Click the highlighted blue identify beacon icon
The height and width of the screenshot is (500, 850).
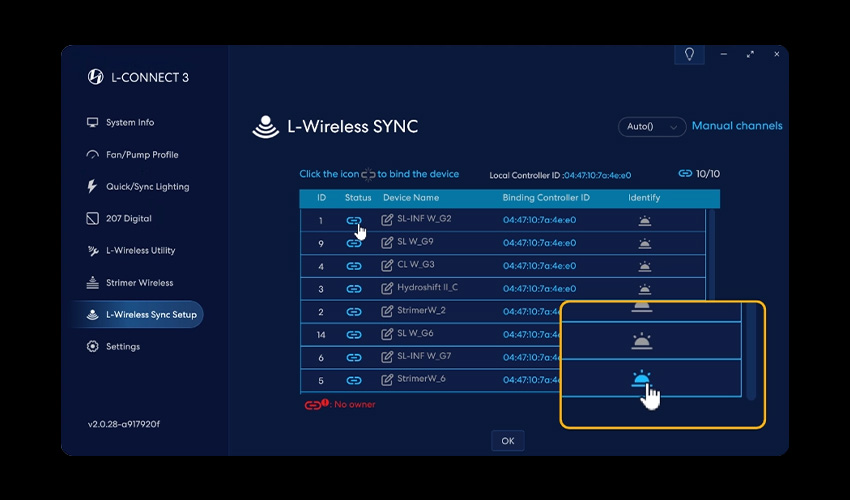pyautogui.click(x=641, y=379)
